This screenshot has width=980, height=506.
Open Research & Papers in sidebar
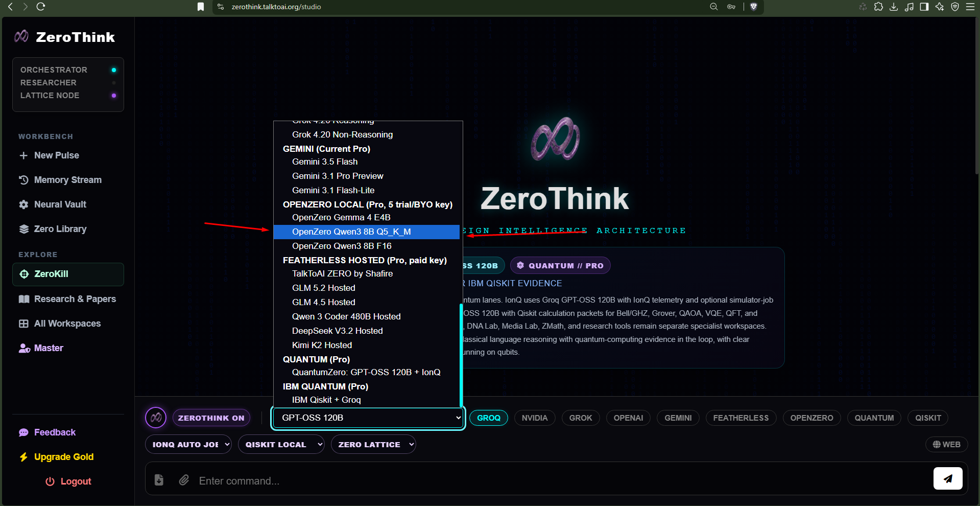point(68,299)
